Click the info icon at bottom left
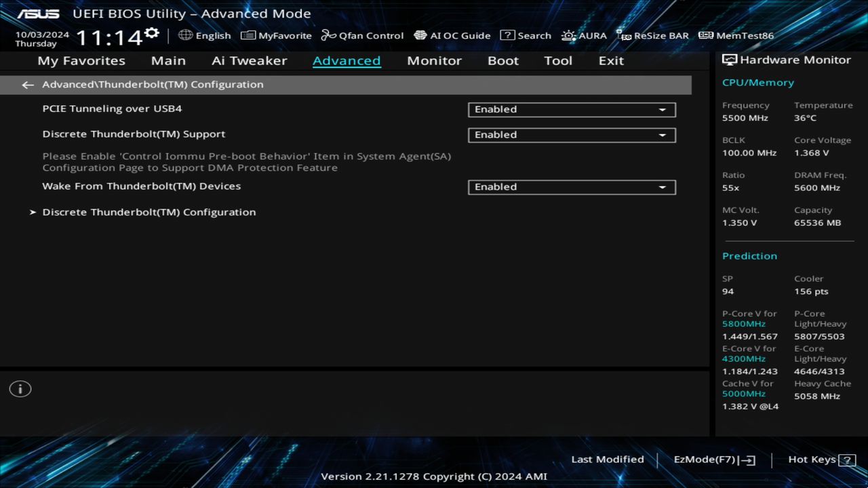The image size is (868, 488). (x=20, y=388)
